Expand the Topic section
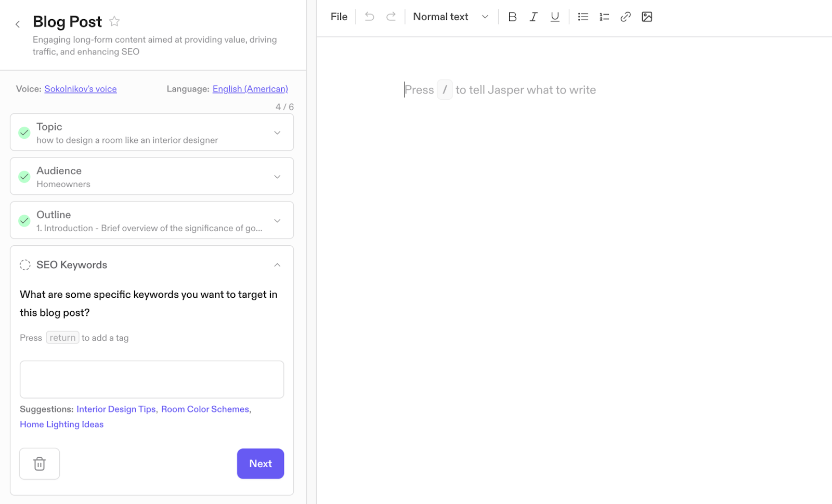 [277, 132]
